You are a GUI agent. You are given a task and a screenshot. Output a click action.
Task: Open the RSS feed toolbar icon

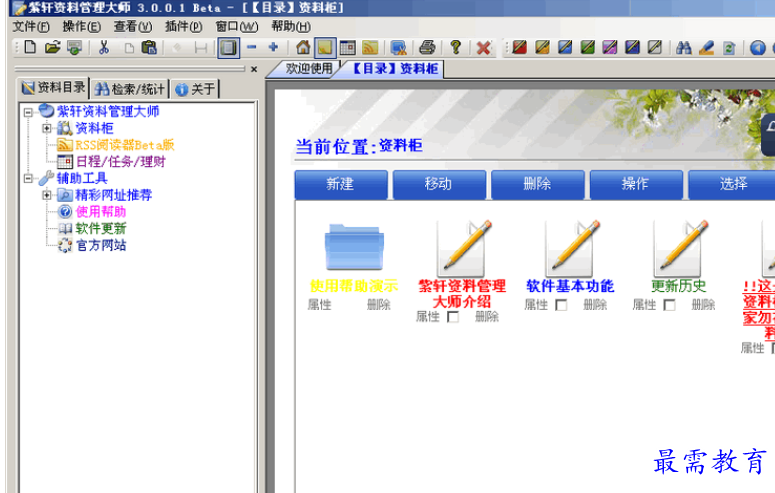370,47
